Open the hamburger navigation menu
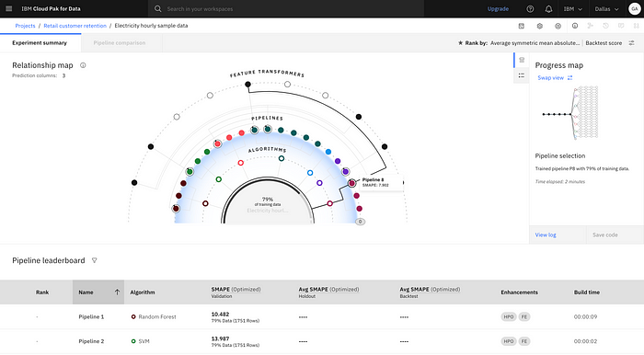 pos(8,8)
